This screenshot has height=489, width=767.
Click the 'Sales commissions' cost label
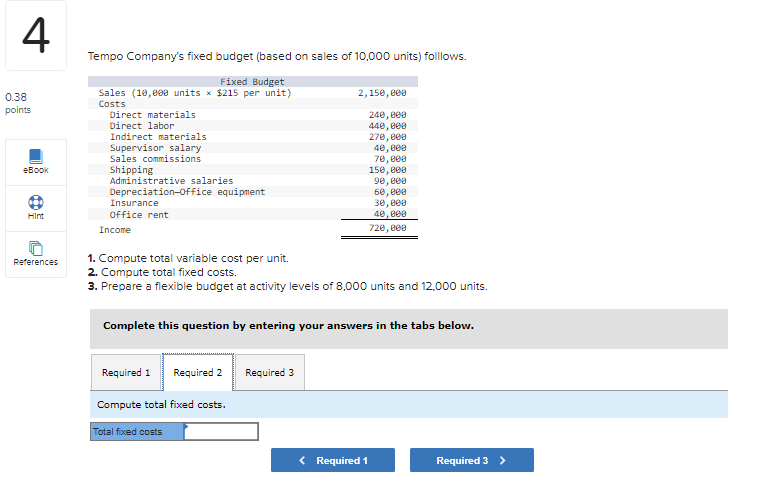[x=155, y=159]
